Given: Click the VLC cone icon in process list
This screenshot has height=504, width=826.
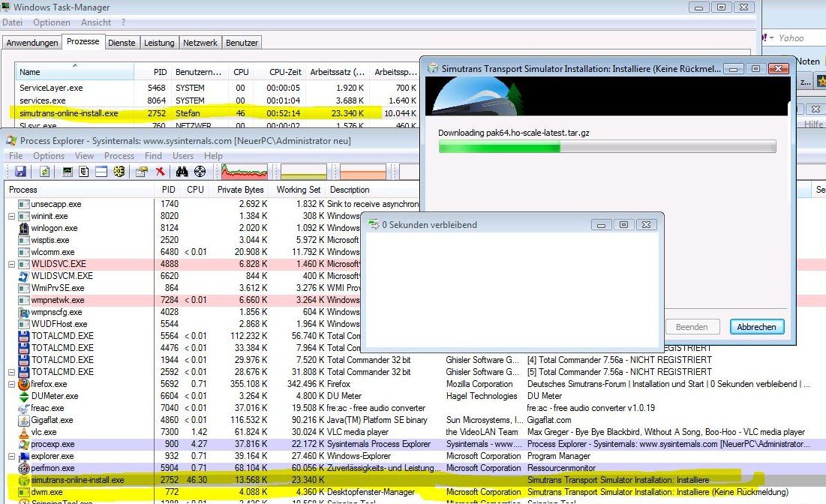Looking at the screenshot, I should coord(24,432).
